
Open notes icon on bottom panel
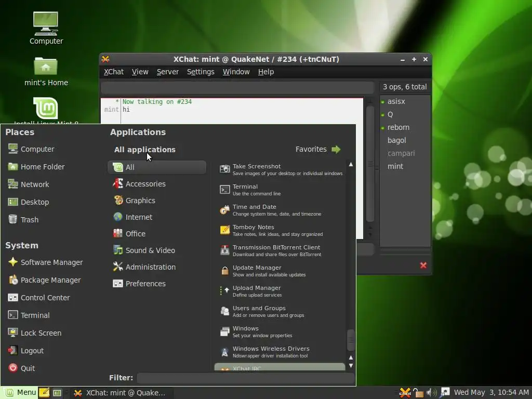coord(44,393)
